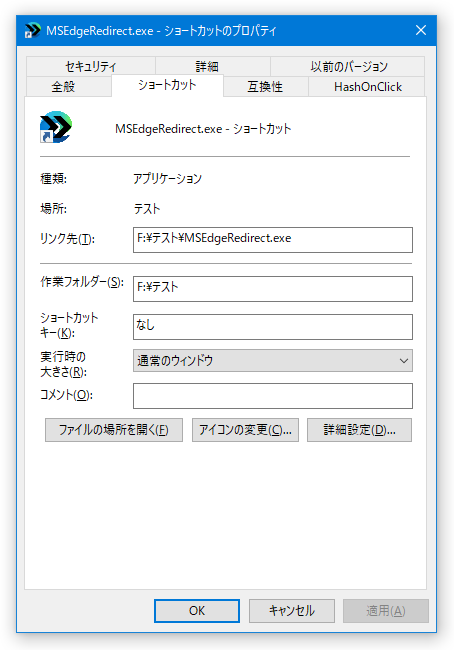Click the empty コメント input field
454x650 pixels.
273,396
